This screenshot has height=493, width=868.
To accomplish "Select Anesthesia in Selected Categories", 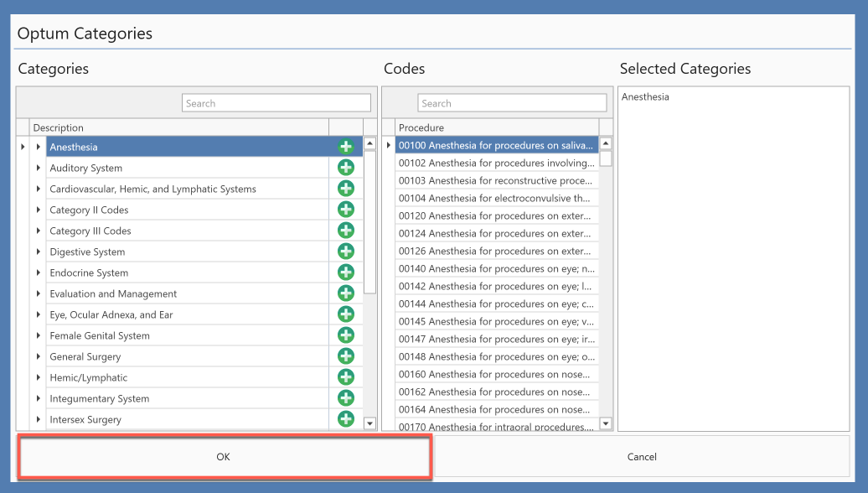I will pyautogui.click(x=645, y=96).
